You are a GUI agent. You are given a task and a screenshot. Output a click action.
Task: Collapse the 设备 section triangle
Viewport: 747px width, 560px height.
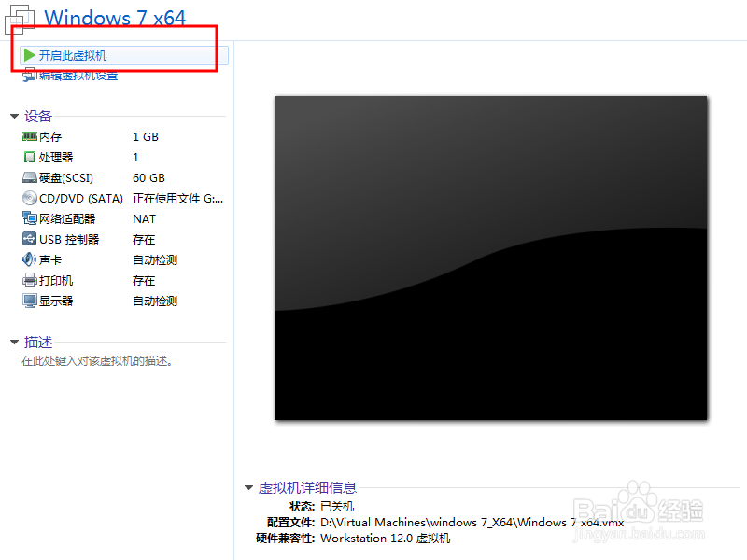14,116
